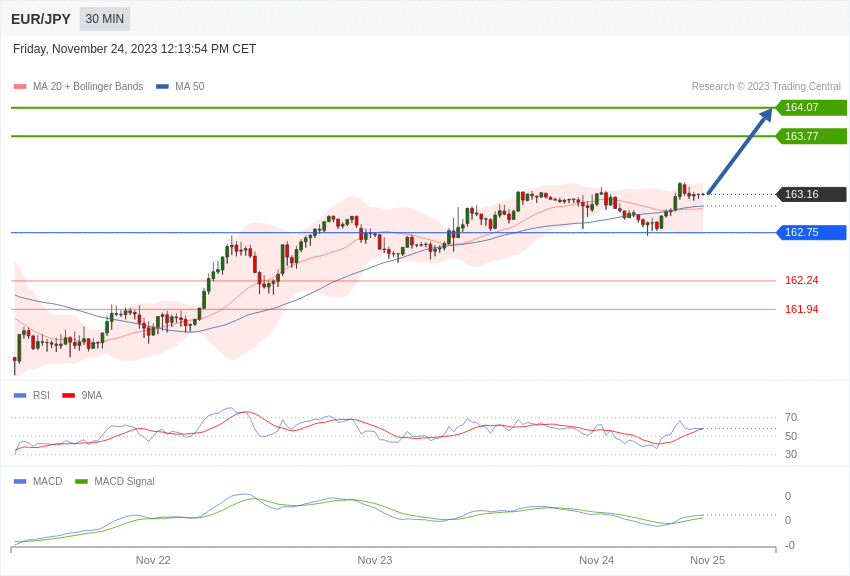Viewport: 850px width, 576px height.
Task: Click the Nov 22 date axis label
Action: pos(153,560)
